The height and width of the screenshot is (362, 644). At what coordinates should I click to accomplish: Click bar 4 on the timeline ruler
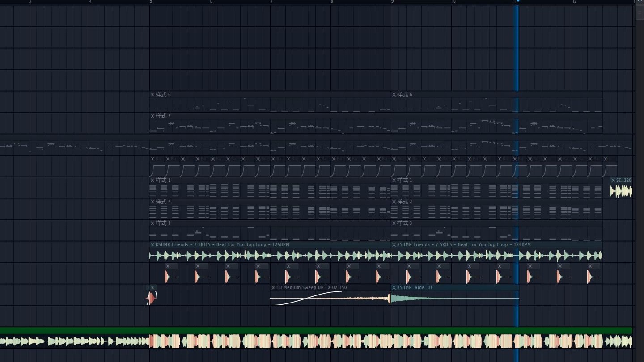click(x=90, y=2)
